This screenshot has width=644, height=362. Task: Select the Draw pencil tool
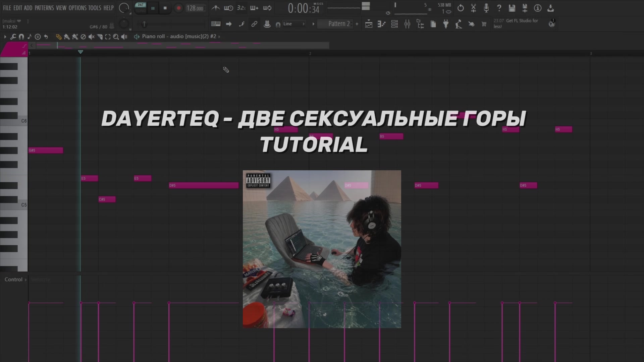point(59,37)
